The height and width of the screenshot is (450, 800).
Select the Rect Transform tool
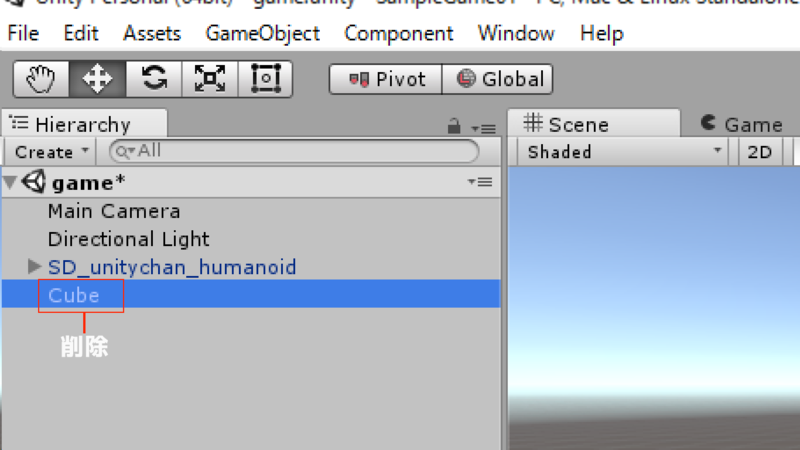pos(265,79)
